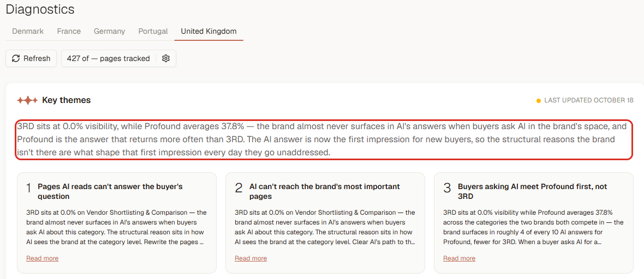This screenshot has width=644, height=279.
Task: Read more on Pages AI reads card
Action: 43,258
